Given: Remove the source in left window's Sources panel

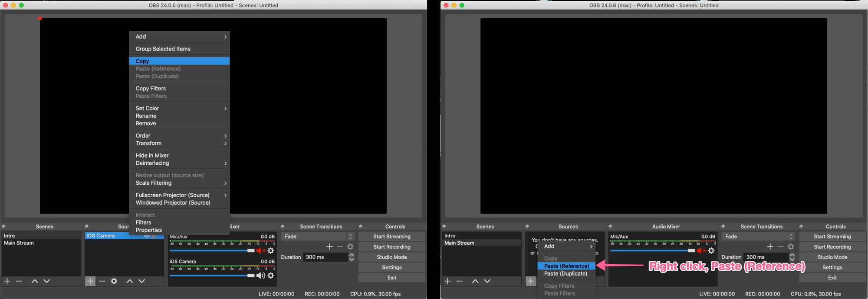Looking at the screenshot, I should [x=102, y=281].
